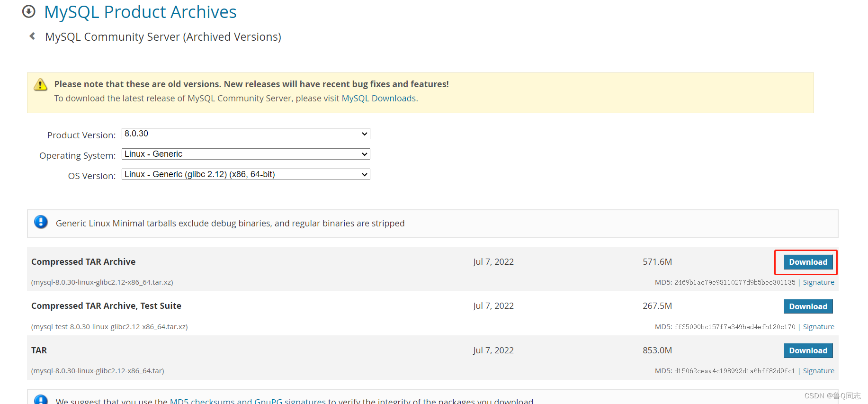Download the Compressed TAR Archive 571.6M
Viewport: 868px width, 404px height.
click(808, 262)
